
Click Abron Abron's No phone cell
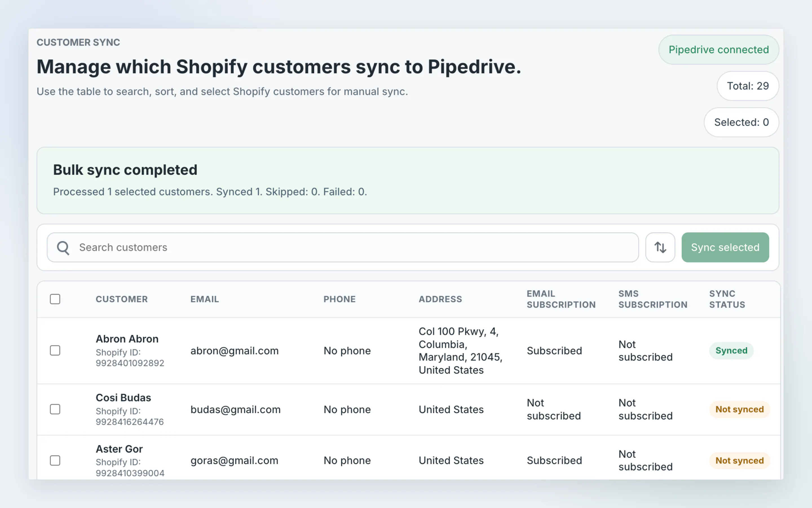click(347, 351)
